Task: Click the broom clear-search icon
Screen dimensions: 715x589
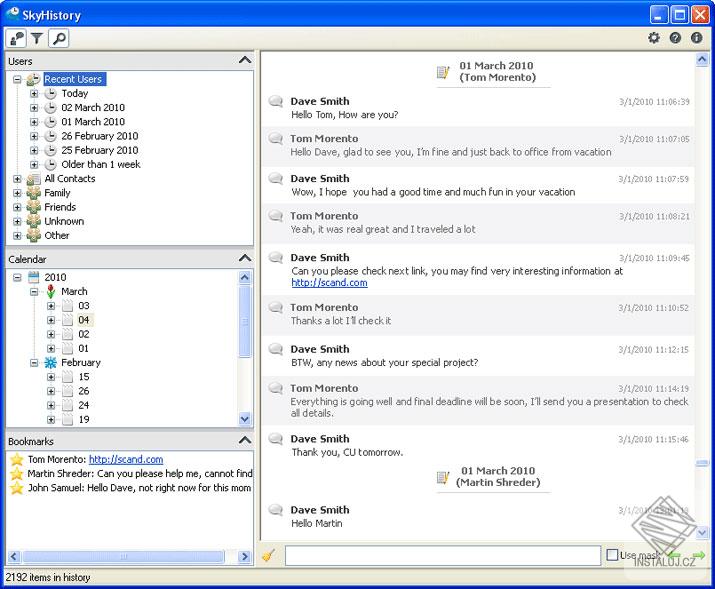Action: pyautogui.click(x=268, y=555)
